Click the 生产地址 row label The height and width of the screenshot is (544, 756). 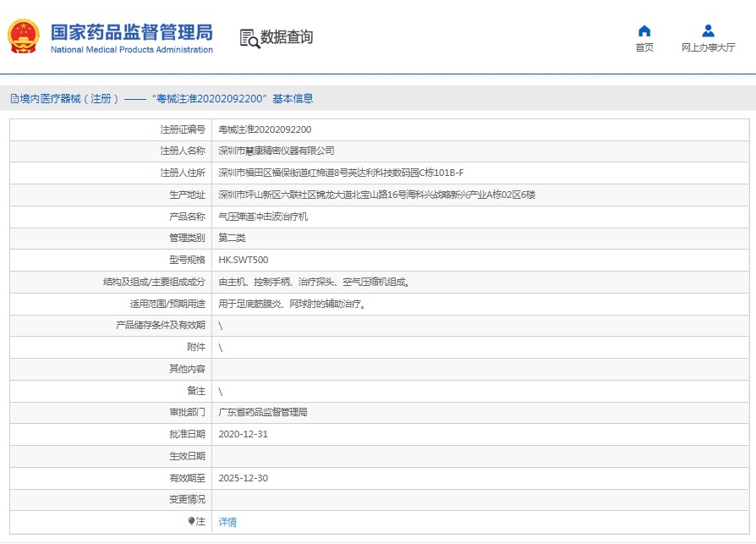[187, 195]
